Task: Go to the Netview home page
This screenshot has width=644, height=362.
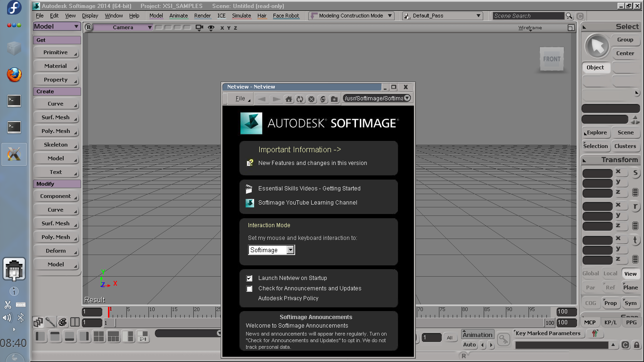Action: [289, 99]
